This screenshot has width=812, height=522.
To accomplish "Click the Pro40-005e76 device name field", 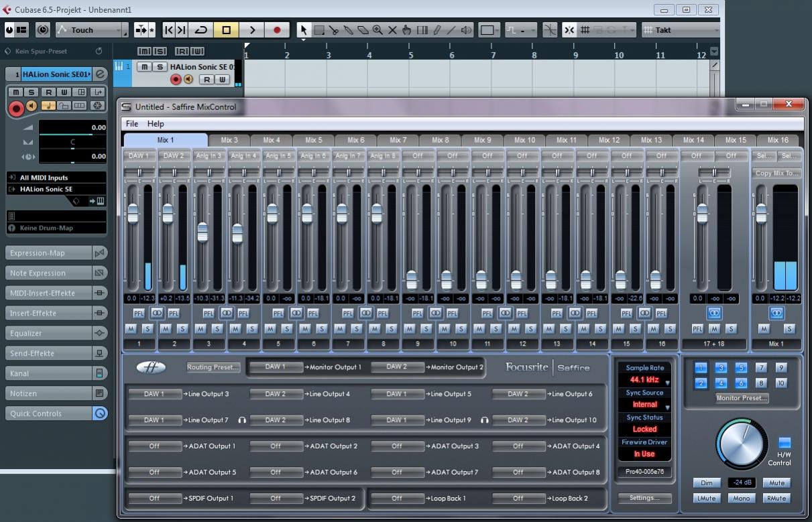I will (x=644, y=472).
